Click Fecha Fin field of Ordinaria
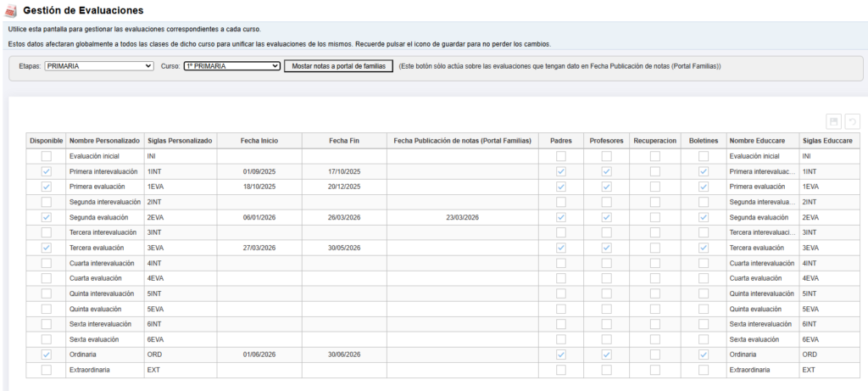The image size is (868, 391). (344, 355)
